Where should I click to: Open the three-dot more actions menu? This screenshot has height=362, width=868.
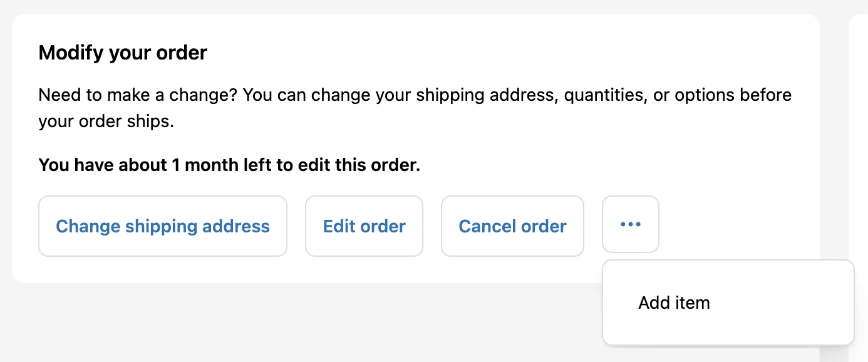(x=630, y=225)
